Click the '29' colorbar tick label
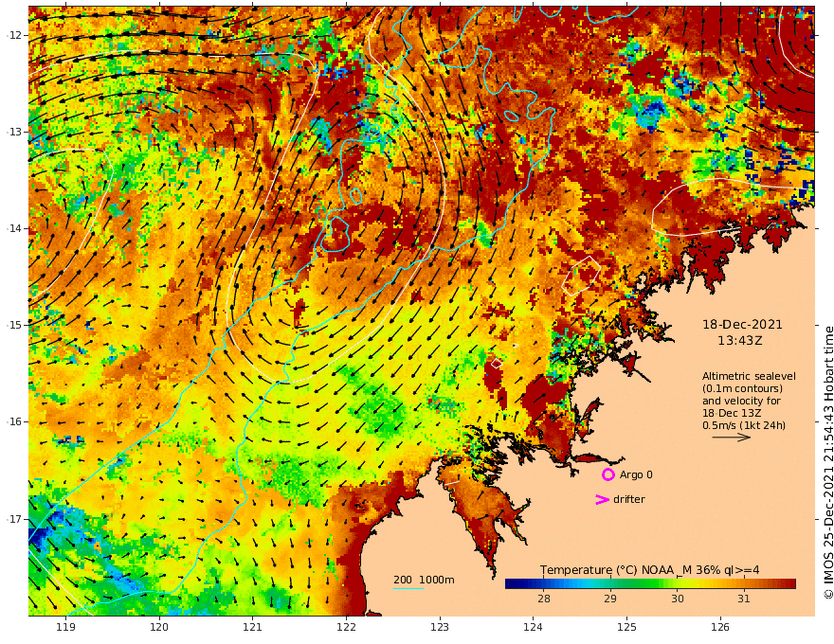The image size is (834, 644). (x=610, y=599)
